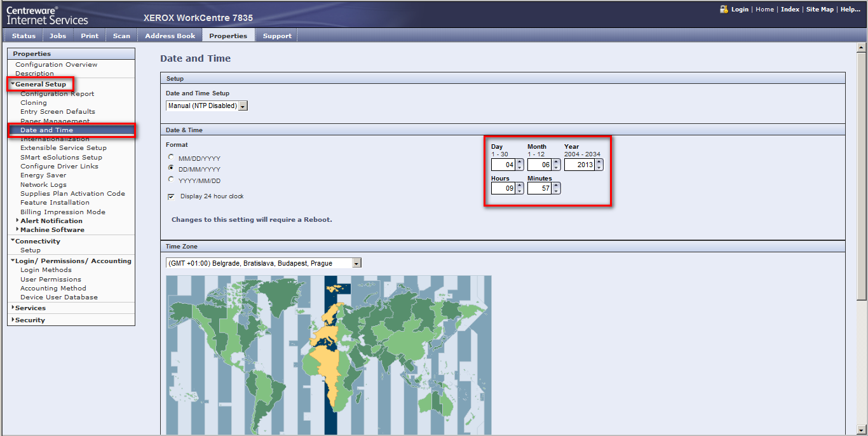The height and width of the screenshot is (436, 868).
Task: Click the lock icon beside Login
Action: 724,9
